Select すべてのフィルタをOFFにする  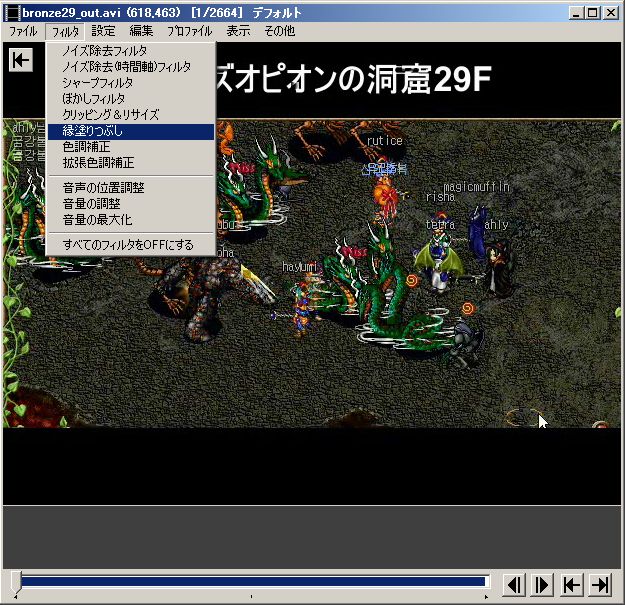[131, 245]
